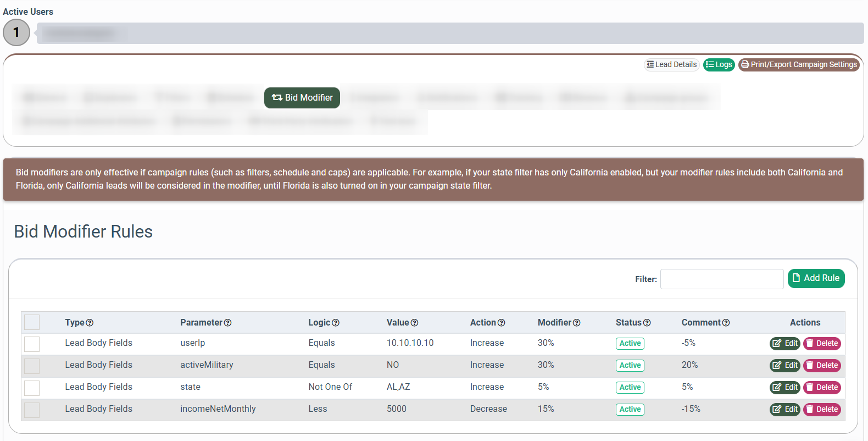868x441 pixels.
Task: Edit the incomeNetMonthly rule
Action: [784, 409]
